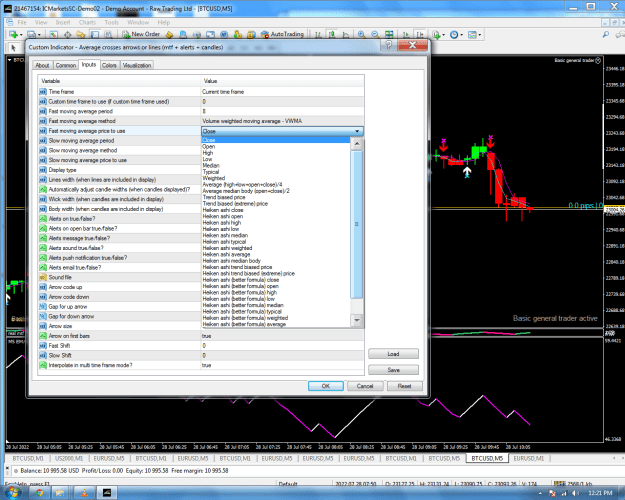Image resolution: width=625 pixels, height=500 pixels.
Task: Toggle the Market Watch panel icon
Action: click(53, 35)
